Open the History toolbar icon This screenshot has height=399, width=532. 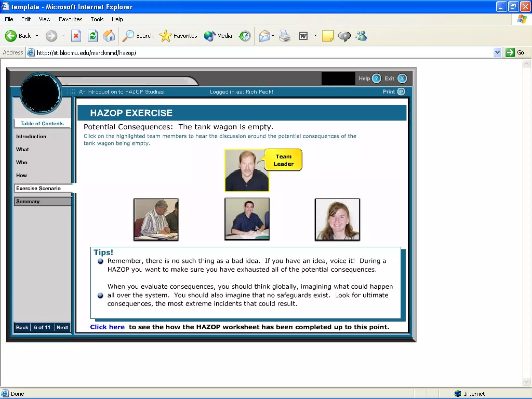pos(245,36)
